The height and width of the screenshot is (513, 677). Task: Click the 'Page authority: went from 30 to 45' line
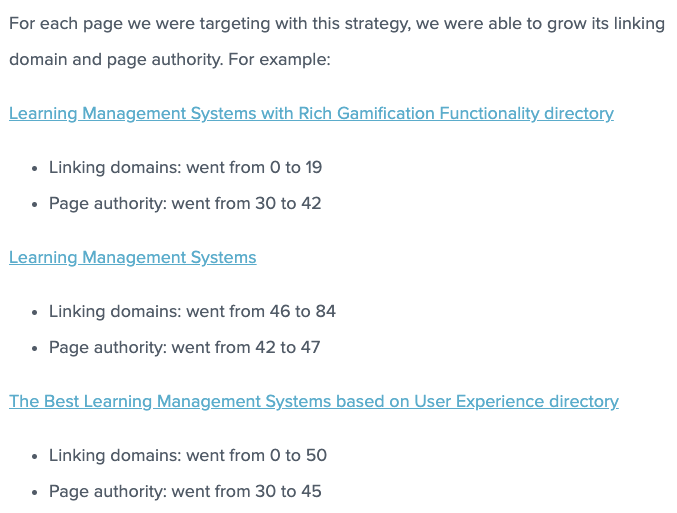(185, 491)
